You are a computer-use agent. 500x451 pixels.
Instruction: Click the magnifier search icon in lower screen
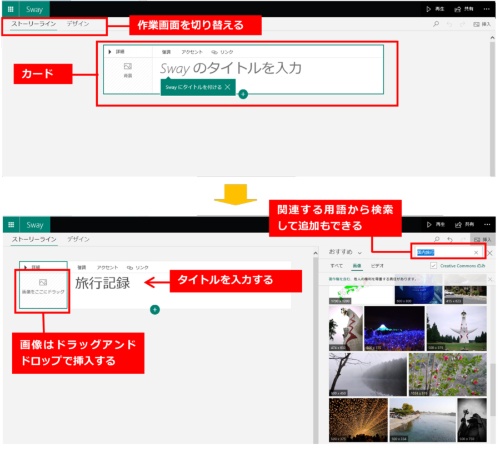tap(436, 239)
